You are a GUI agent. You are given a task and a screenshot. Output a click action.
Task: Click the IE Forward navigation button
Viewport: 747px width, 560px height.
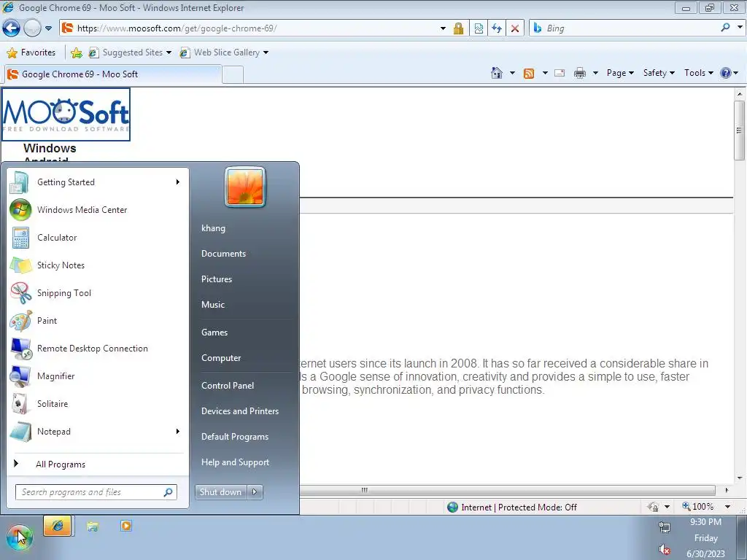coord(32,28)
